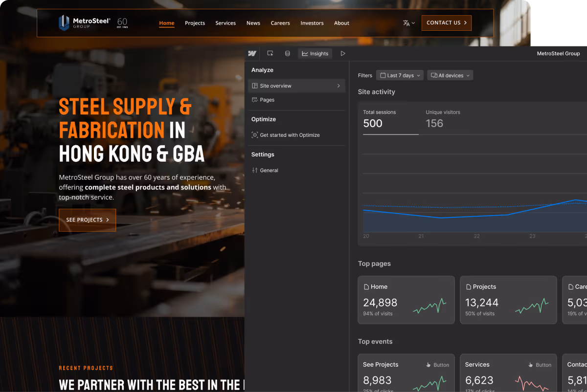This screenshot has height=392, width=587.
Task: Click the Webflow logo icon
Action: click(252, 54)
